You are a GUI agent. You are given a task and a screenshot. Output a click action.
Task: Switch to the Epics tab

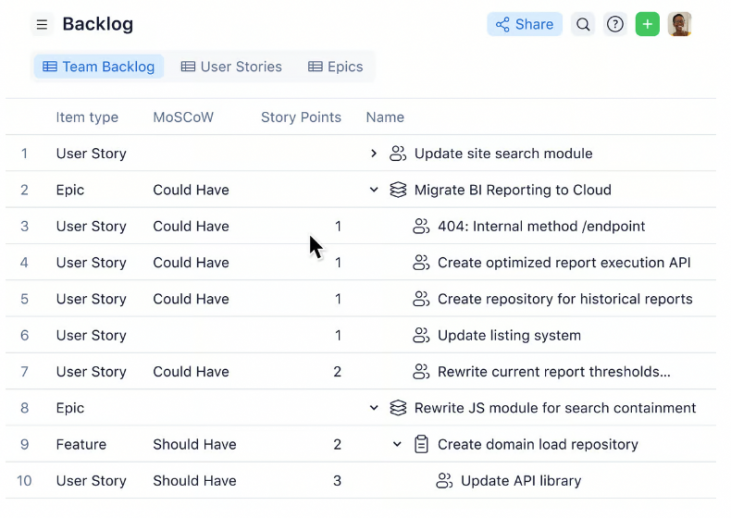[336, 67]
